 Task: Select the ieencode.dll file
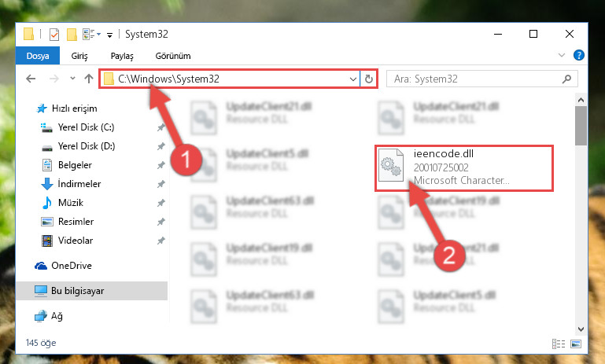coord(464,167)
